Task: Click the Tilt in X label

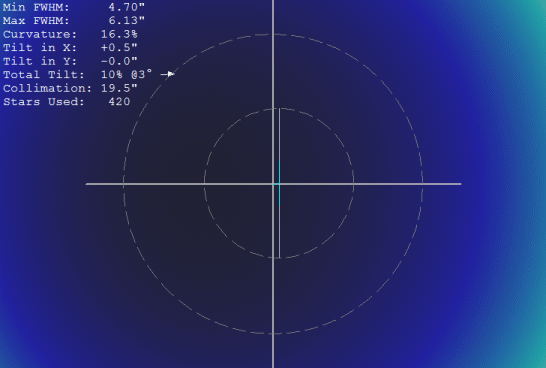Action: (40, 48)
